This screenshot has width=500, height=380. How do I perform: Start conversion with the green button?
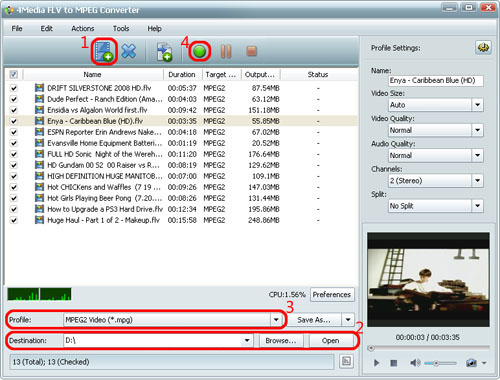pos(200,52)
